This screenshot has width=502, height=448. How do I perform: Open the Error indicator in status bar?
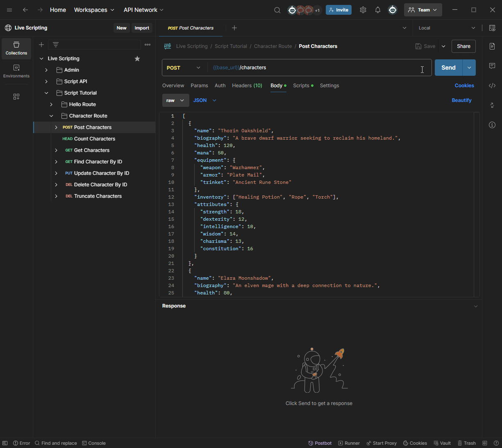(x=22, y=443)
